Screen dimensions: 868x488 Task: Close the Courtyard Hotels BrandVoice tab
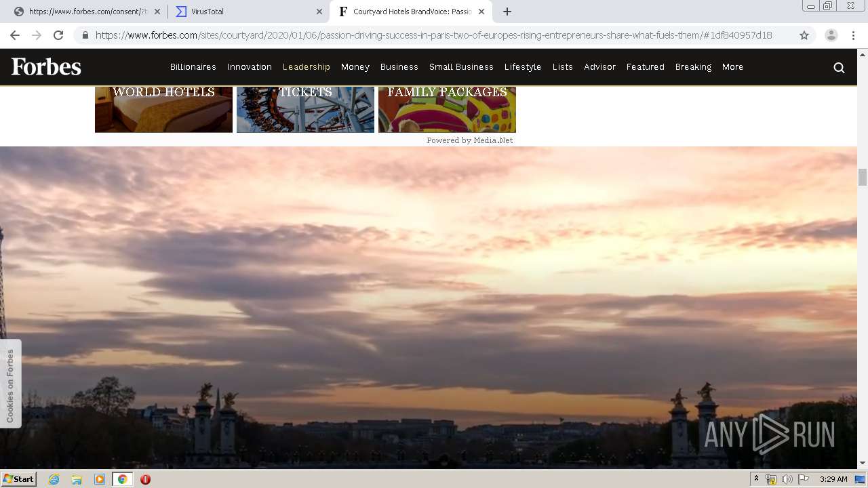click(481, 12)
